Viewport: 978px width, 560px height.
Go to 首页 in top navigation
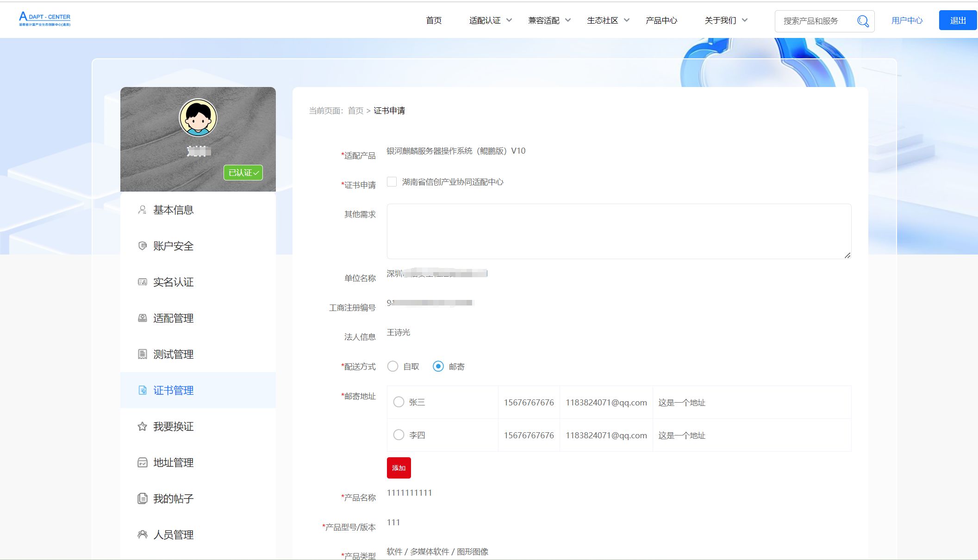[x=434, y=20]
